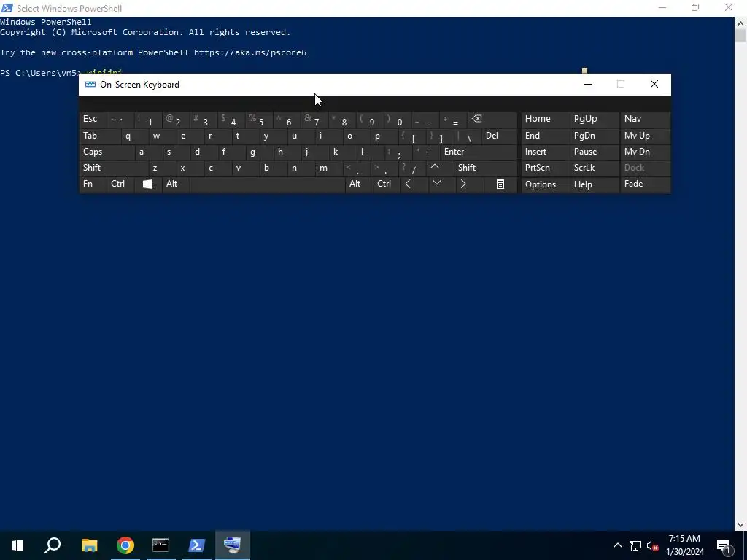Screen dimensions: 747x560
Task: Select On-Screen Keyboard taskbar icon
Action: [x=233, y=545]
